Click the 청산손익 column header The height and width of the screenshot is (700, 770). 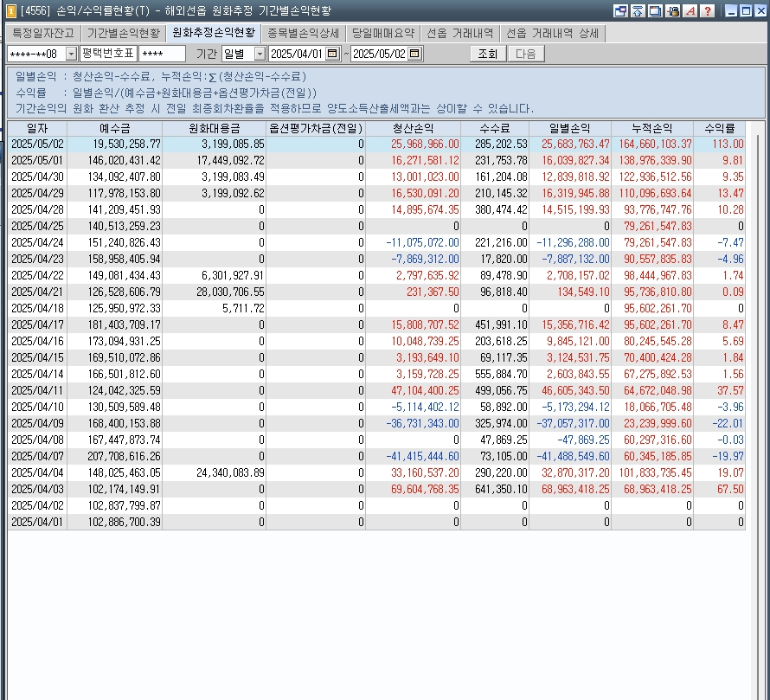[413, 129]
